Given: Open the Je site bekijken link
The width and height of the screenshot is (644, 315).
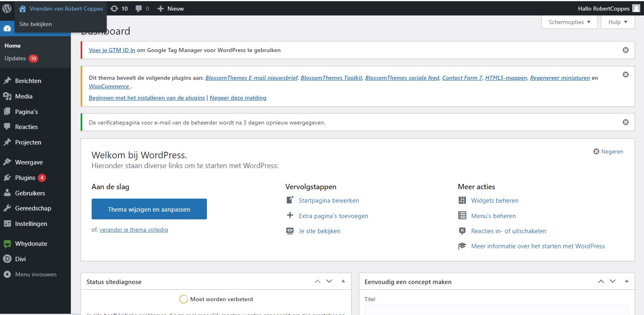Looking at the screenshot, I should point(319,231).
